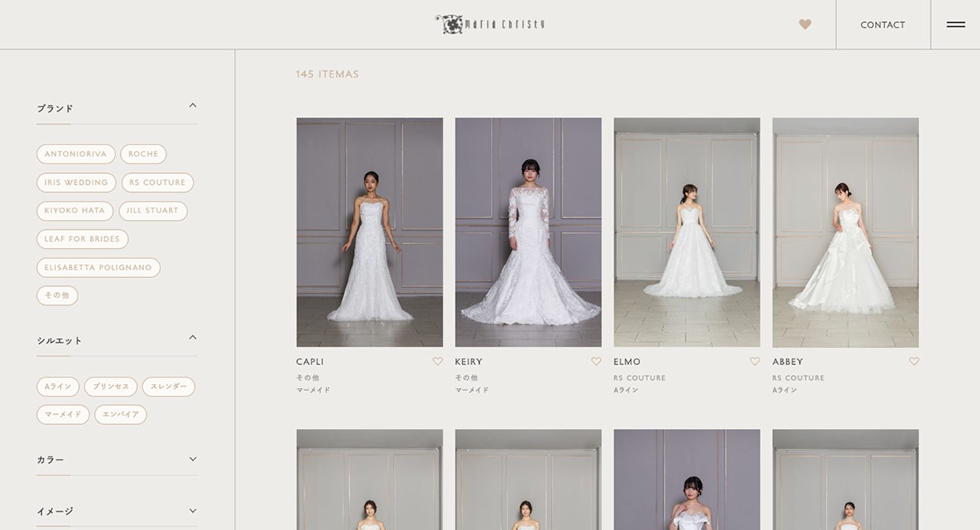980x530 pixels.
Task: Select the スレンダー silhouette tag
Action: [168, 387]
